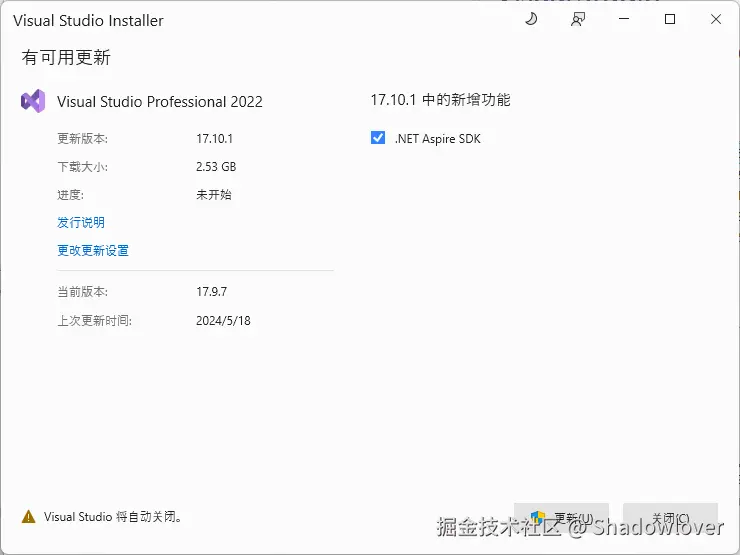The image size is (740, 555).
Task: Select the current version value 17.9.7
Action: coord(211,292)
